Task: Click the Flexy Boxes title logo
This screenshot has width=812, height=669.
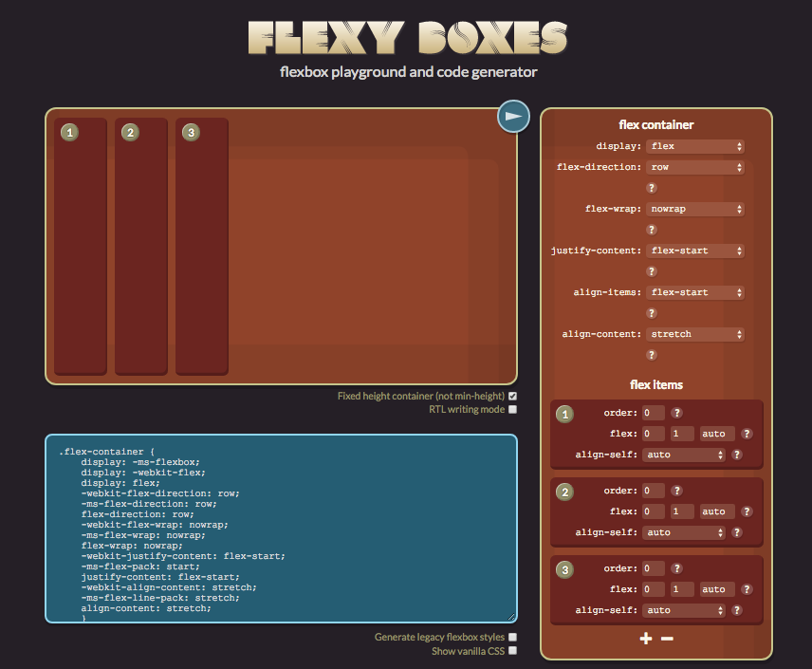Action: [x=408, y=38]
